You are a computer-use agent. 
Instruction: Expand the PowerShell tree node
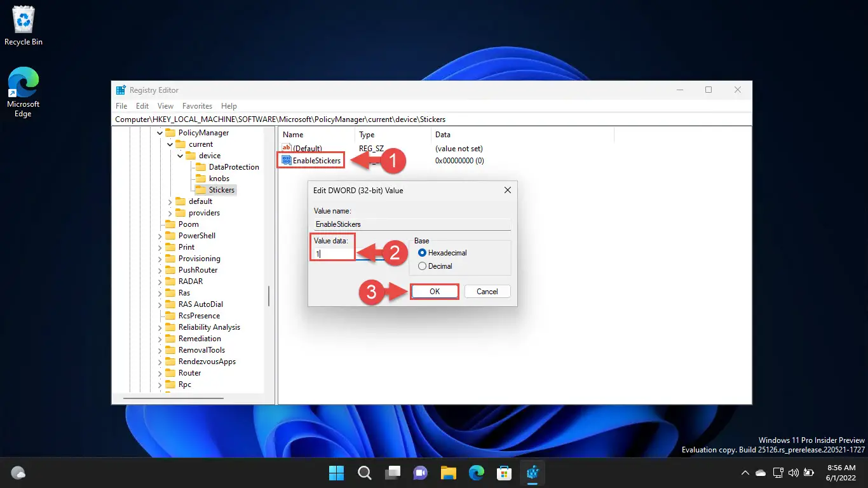(x=160, y=236)
